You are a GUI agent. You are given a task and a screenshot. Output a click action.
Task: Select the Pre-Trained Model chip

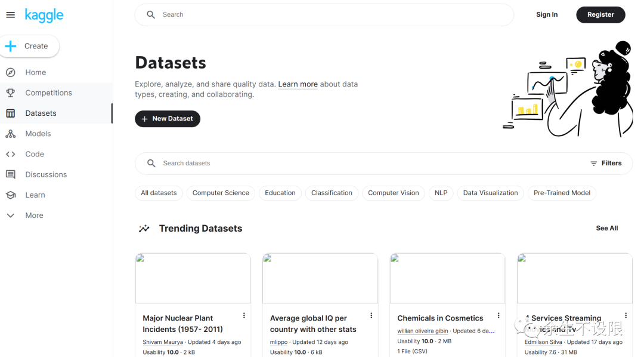(562, 193)
